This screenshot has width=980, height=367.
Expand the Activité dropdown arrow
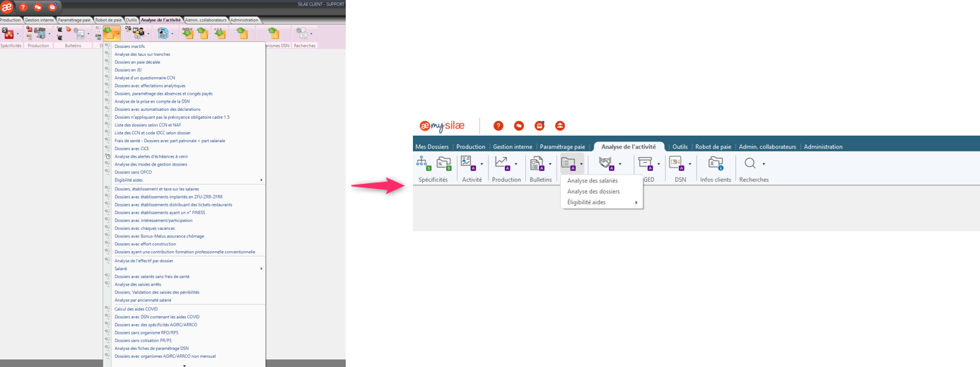pyautogui.click(x=482, y=164)
